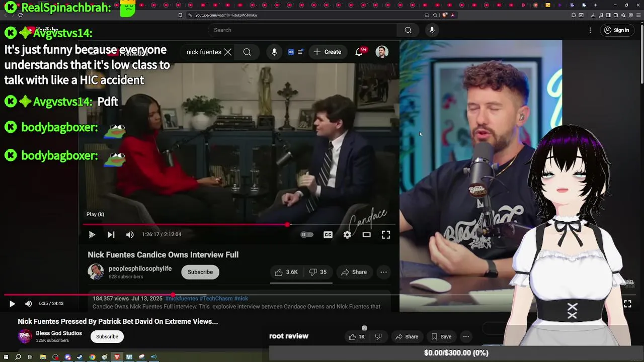The height and width of the screenshot is (362, 644).
Task: Open the YouTube settings menu beside Sign in
Action: 590,30
